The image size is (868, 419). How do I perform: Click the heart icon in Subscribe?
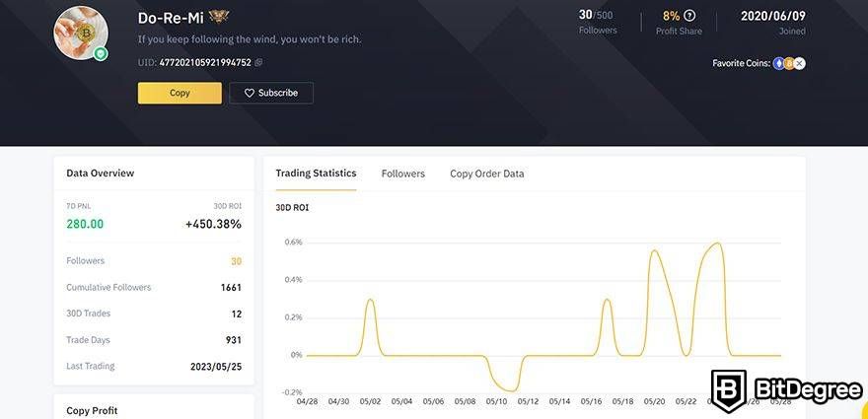click(x=250, y=93)
